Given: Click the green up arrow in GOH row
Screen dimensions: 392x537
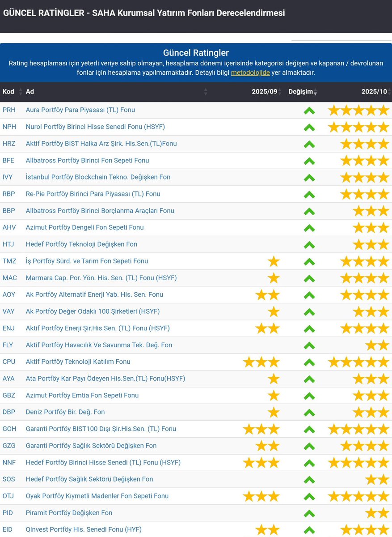Looking at the screenshot, I should click(x=309, y=429).
